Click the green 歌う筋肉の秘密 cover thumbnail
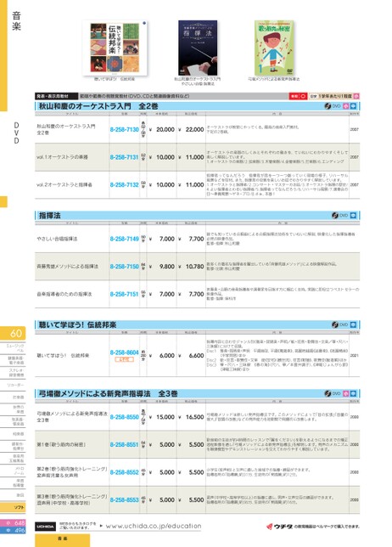Image resolution: width=392 pixels, height=547 pixels. click(x=274, y=48)
